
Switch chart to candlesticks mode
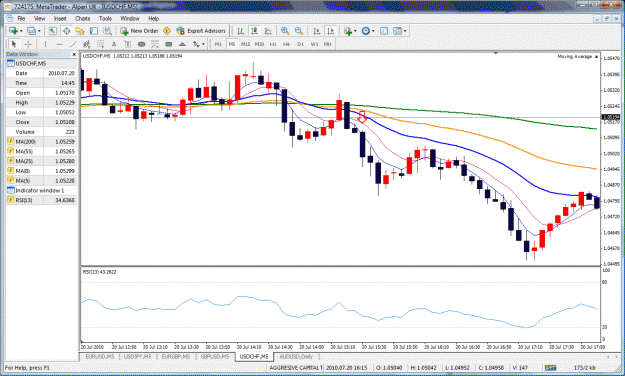coord(254,31)
